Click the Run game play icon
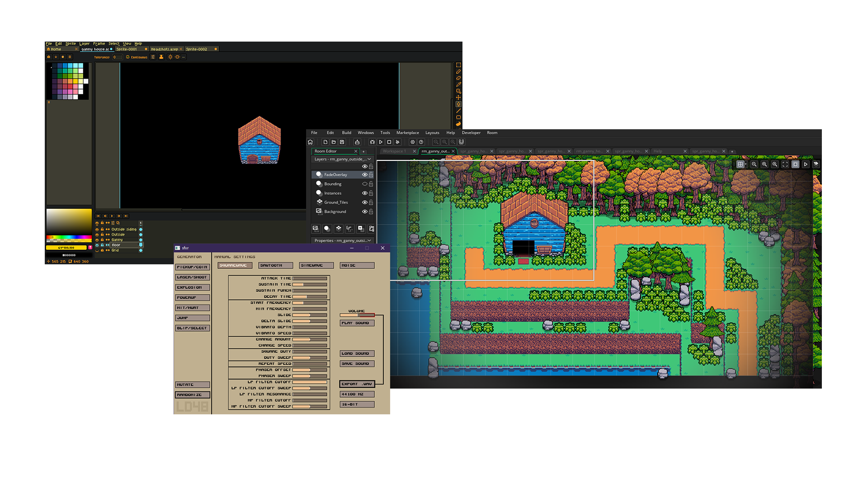This screenshot has height=488, width=868. (x=381, y=142)
